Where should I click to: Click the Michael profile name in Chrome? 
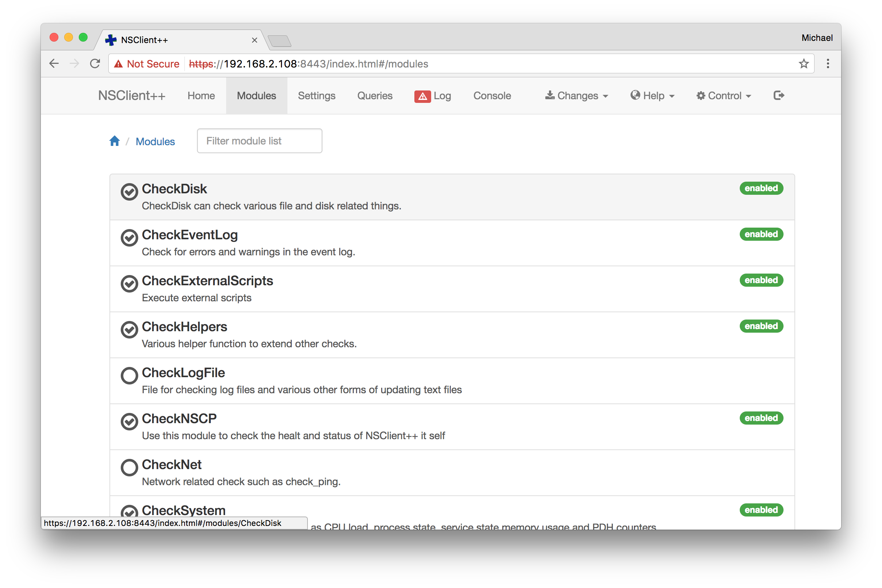tap(817, 38)
